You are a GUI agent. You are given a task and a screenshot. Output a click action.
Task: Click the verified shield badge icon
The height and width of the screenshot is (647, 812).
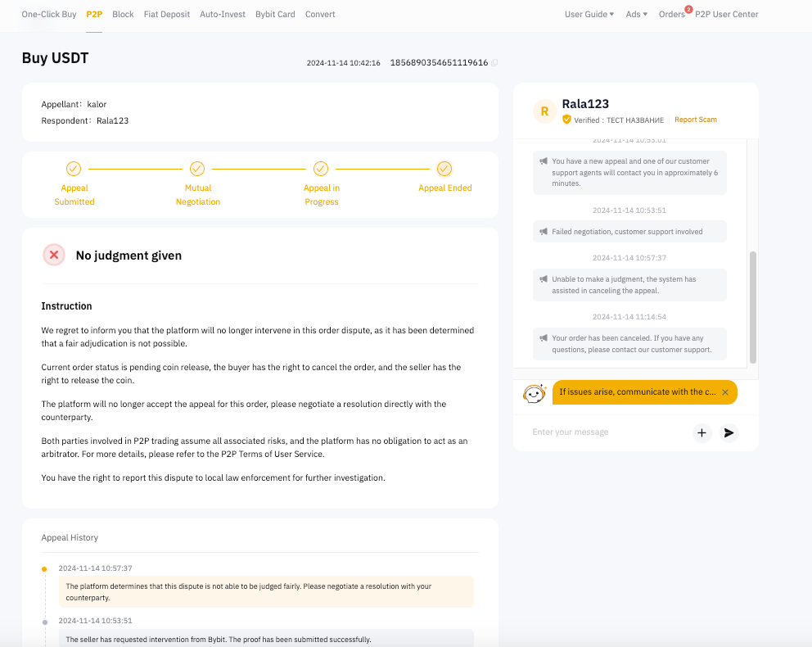coord(566,120)
